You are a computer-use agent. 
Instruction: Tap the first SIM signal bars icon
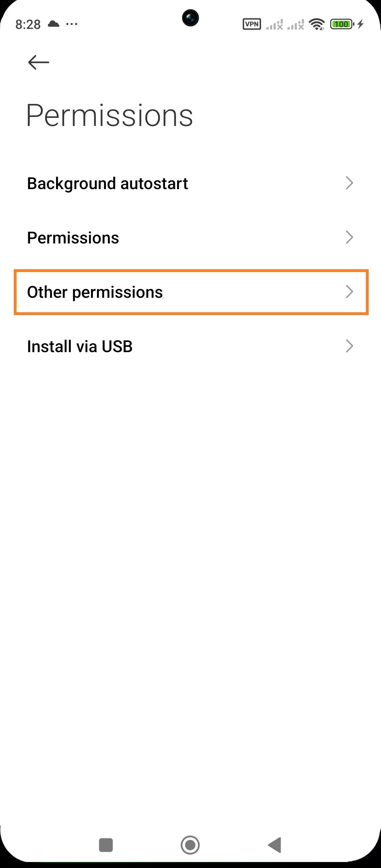[x=274, y=24]
